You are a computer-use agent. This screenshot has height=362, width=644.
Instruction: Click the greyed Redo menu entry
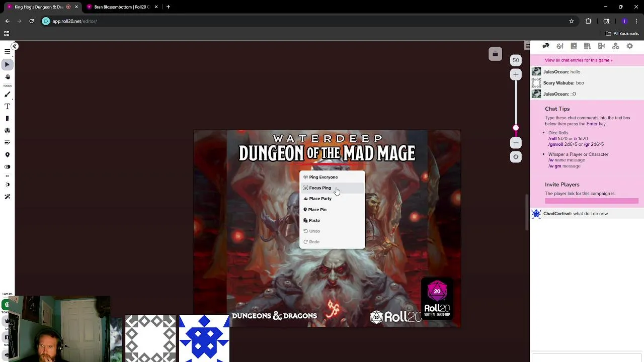[x=332, y=242]
